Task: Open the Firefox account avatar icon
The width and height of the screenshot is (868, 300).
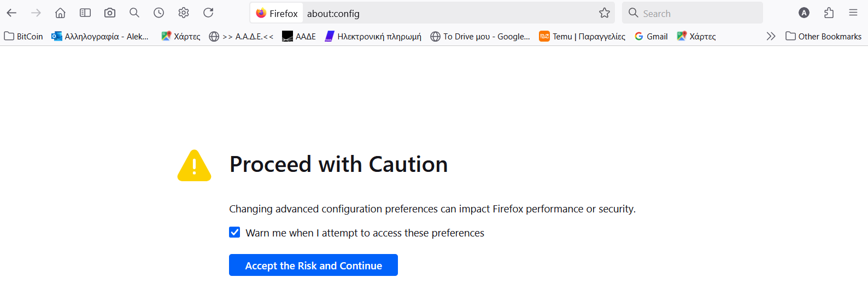Action: point(804,13)
